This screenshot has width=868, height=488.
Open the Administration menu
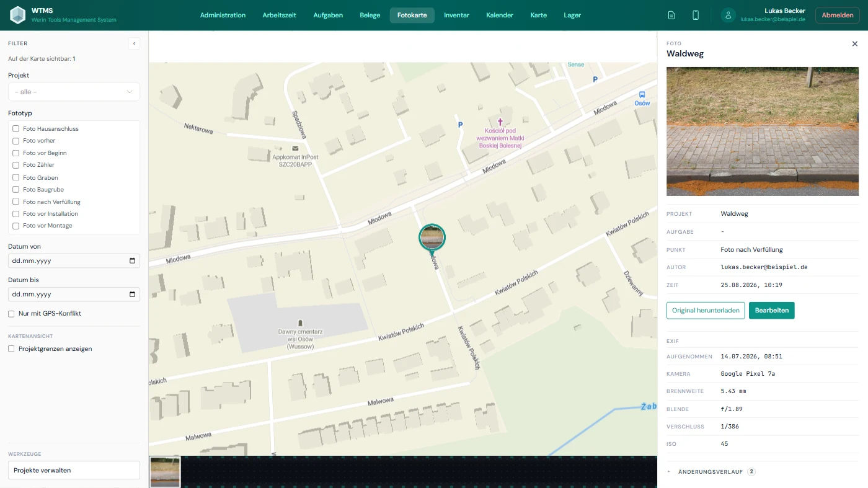point(223,16)
